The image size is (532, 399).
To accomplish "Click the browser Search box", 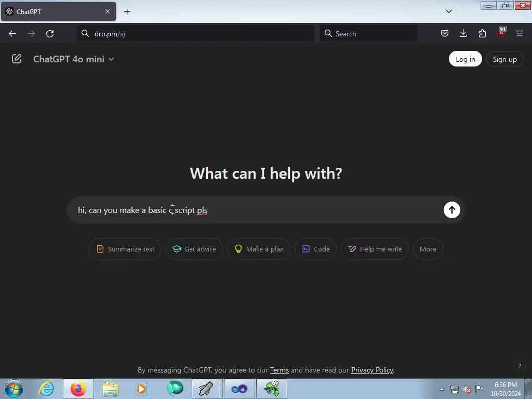I will [x=368, y=34].
